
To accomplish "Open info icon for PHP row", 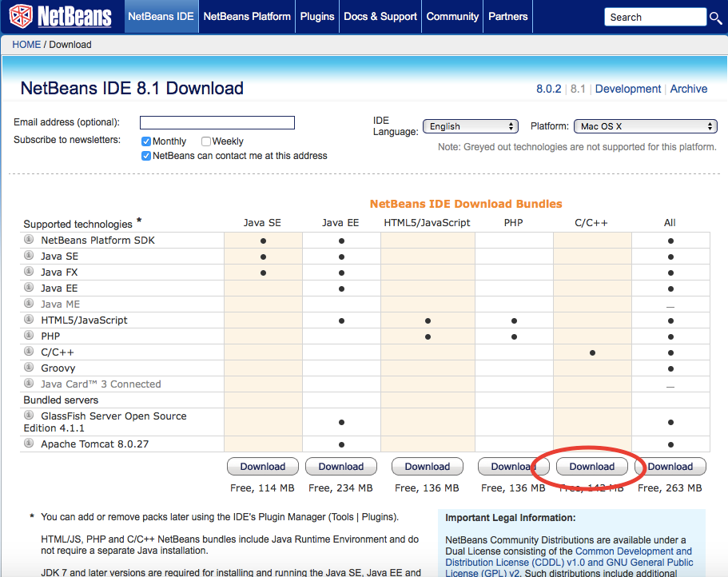I will (29, 335).
